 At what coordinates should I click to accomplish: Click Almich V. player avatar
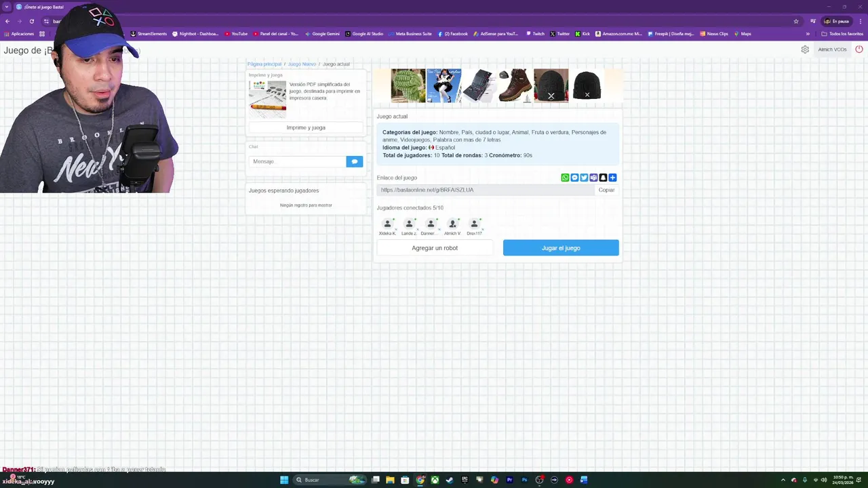click(x=452, y=224)
